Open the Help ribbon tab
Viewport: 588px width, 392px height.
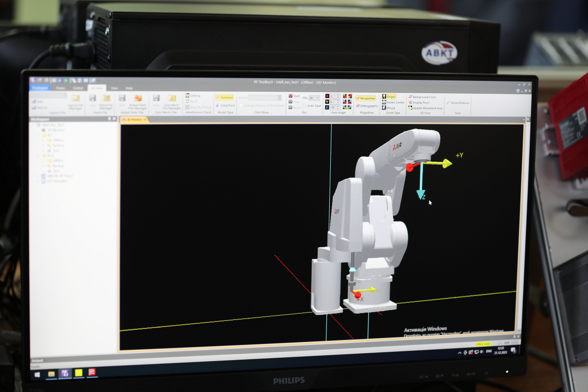[x=129, y=88]
